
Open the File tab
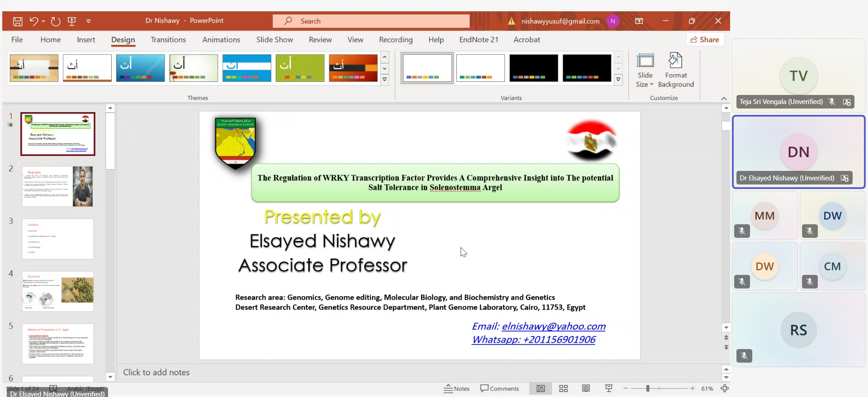click(17, 40)
